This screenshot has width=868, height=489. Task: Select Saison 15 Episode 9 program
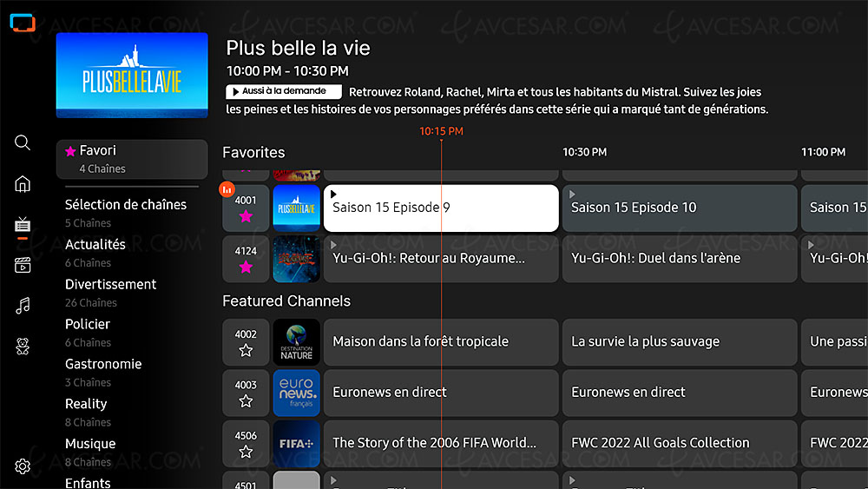441,208
